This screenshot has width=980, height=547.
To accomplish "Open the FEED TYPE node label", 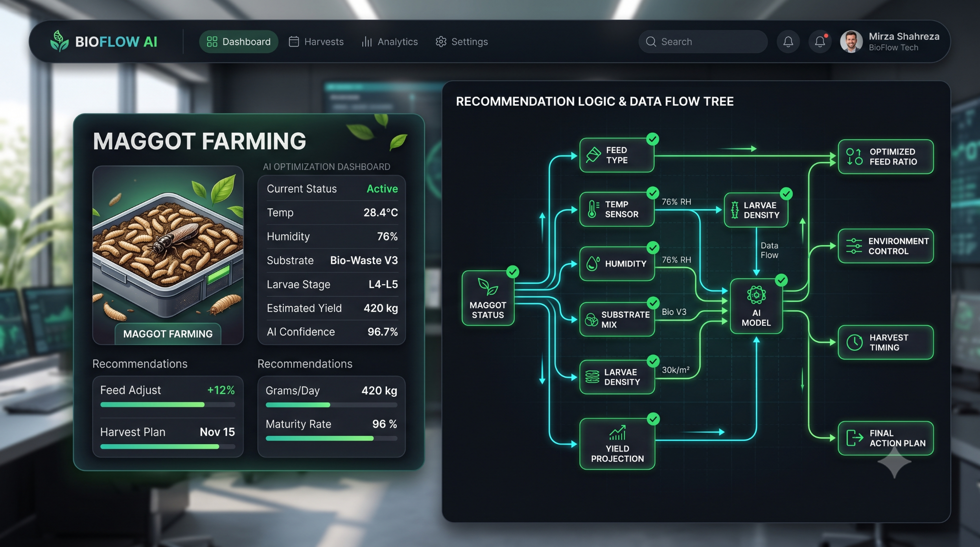I will point(617,155).
